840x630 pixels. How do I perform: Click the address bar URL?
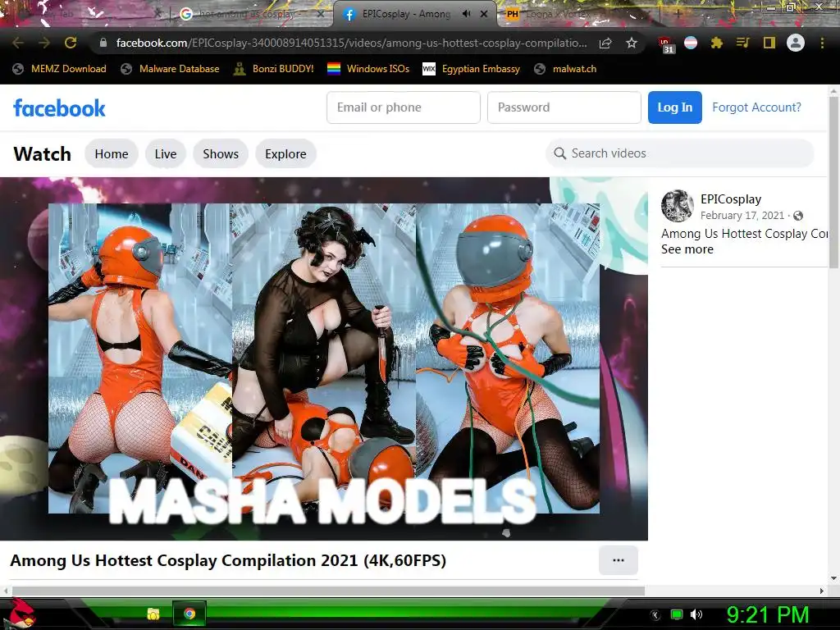click(x=351, y=43)
